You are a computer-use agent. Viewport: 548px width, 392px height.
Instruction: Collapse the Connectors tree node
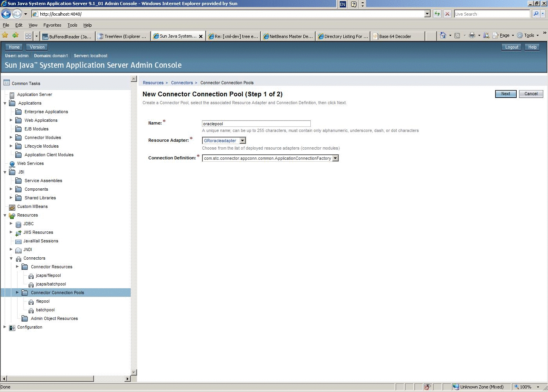pos(11,258)
